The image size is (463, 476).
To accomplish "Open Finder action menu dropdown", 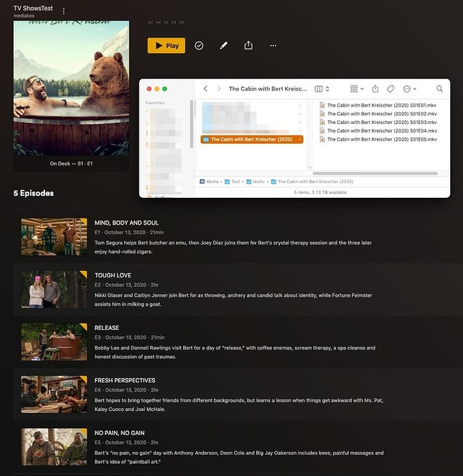I will click(x=409, y=88).
